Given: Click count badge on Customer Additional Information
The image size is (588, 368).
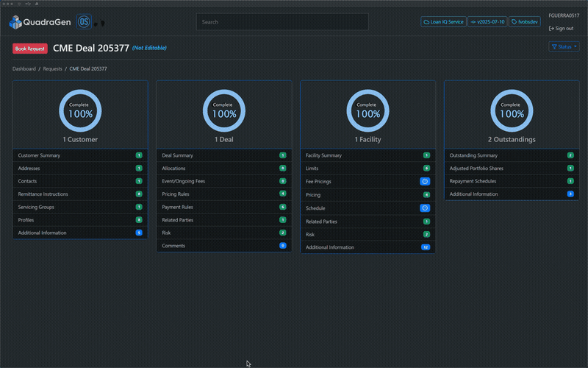Looking at the screenshot, I should click(139, 233).
